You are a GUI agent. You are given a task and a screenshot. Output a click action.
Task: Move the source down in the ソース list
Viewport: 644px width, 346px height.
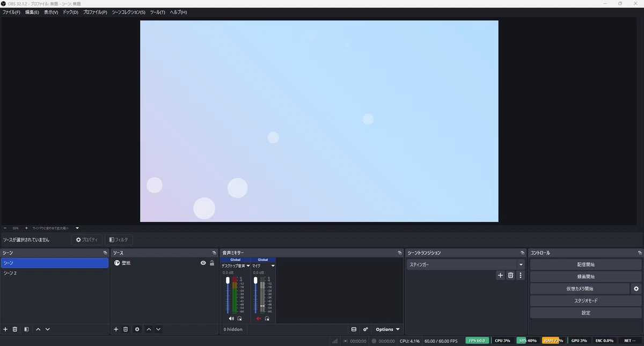point(158,329)
